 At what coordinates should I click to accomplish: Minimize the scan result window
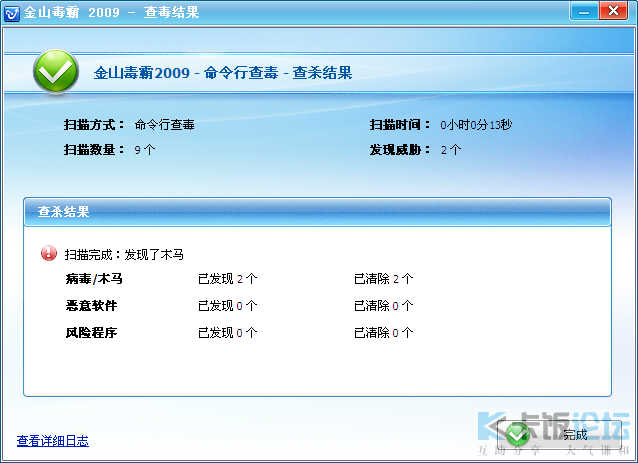coord(584,11)
